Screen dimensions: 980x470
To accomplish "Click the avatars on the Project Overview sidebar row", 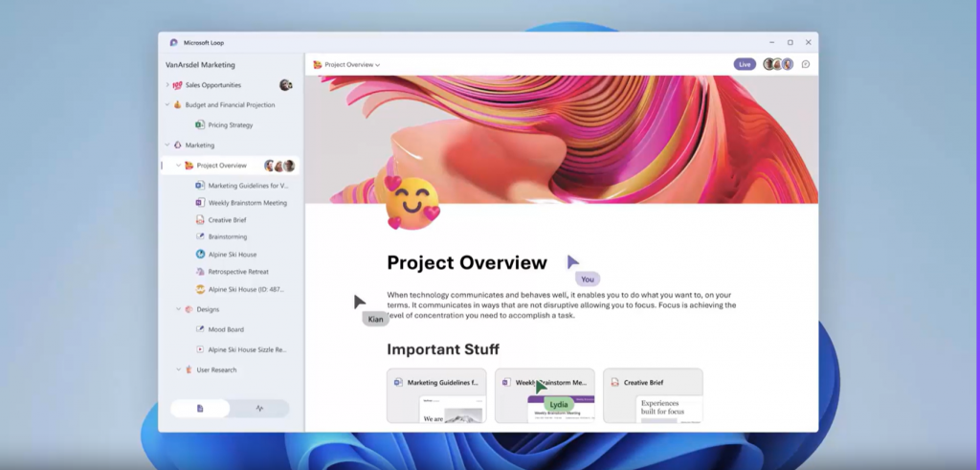I will (279, 166).
